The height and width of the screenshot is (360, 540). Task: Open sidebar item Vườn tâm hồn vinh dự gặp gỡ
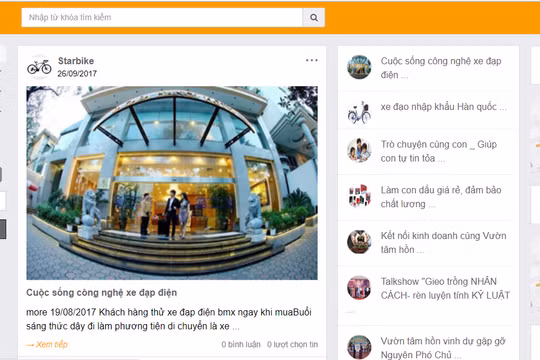pos(443,348)
